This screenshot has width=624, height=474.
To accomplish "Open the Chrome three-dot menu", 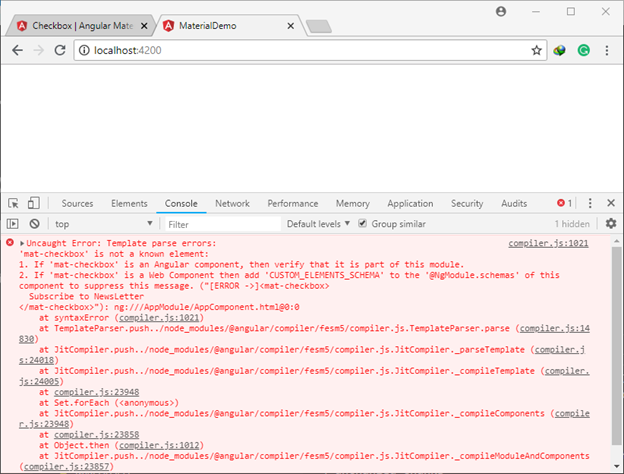I will (606, 50).
